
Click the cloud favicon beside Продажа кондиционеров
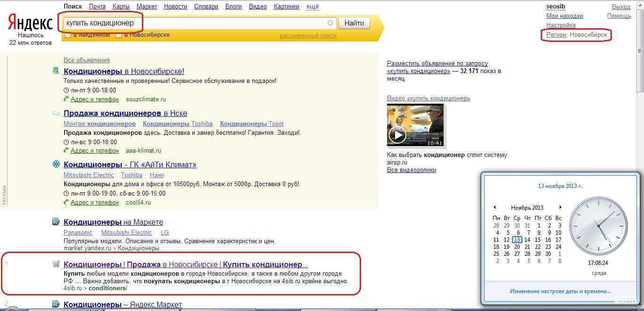[x=56, y=113]
